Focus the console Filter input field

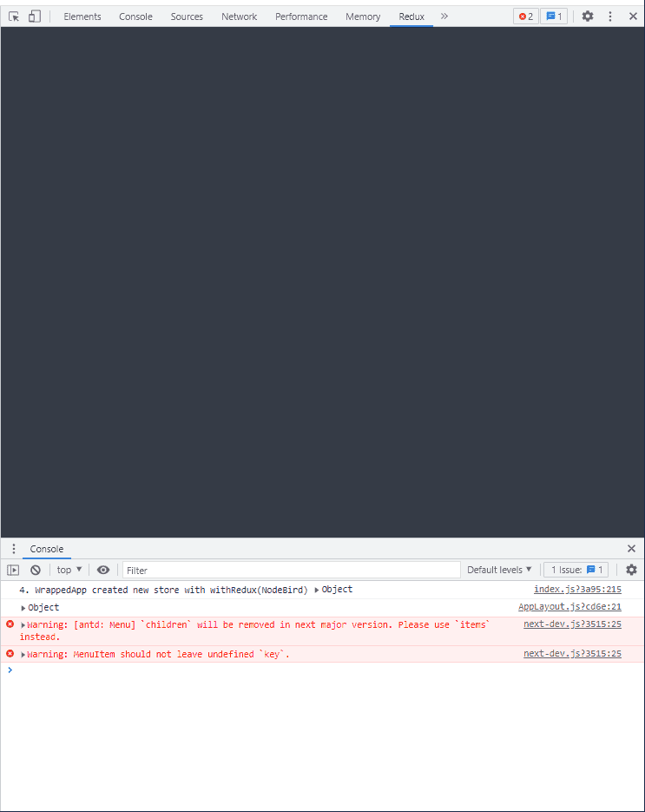click(292, 571)
